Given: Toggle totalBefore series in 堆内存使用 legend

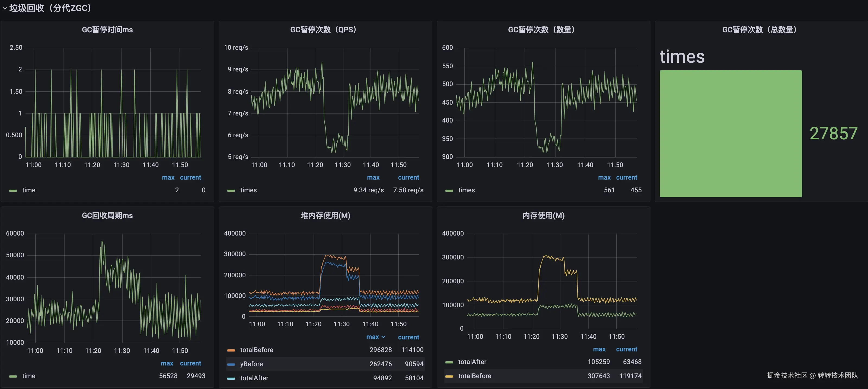Looking at the screenshot, I should (x=256, y=350).
